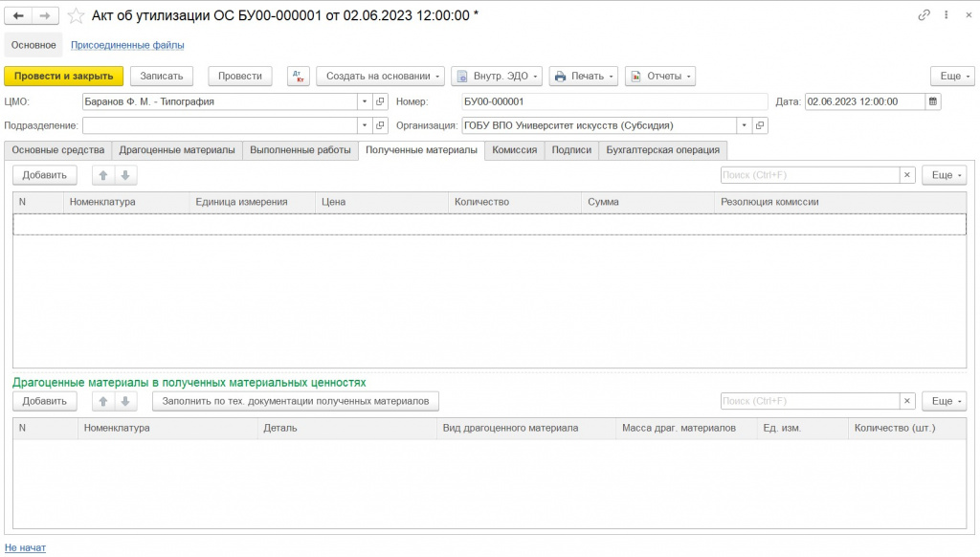Screen dimensions: 980x557
Task: Expand the ЦМО dropdown list
Action: coord(365,101)
